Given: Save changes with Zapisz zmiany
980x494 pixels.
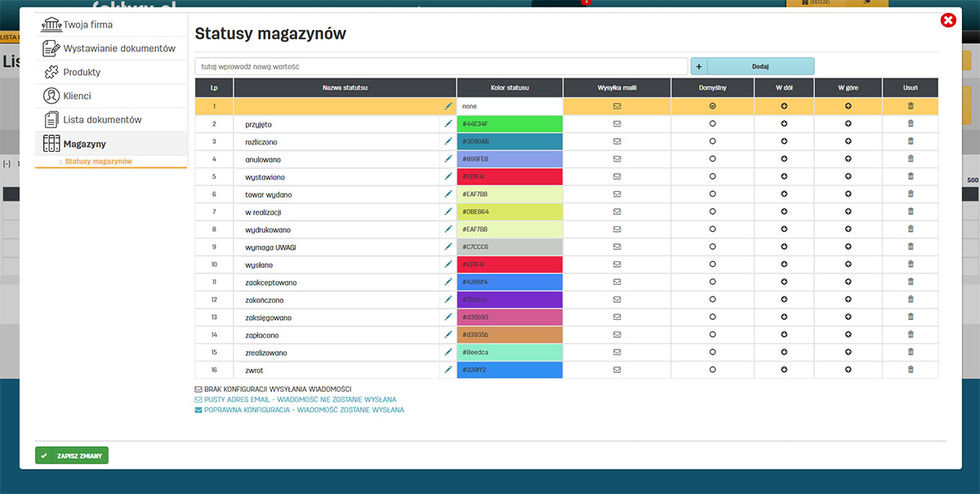Looking at the screenshot, I should (x=71, y=456).
